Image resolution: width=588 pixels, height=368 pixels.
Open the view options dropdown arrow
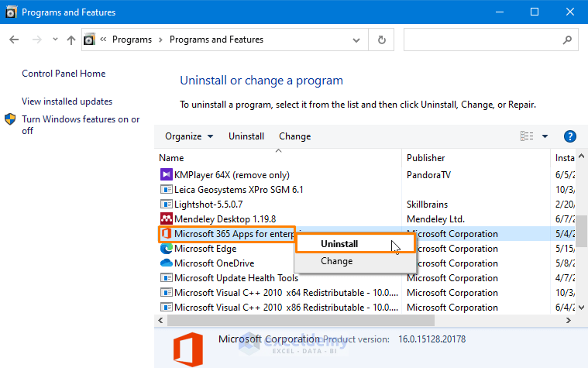click(x=545, y=136)
